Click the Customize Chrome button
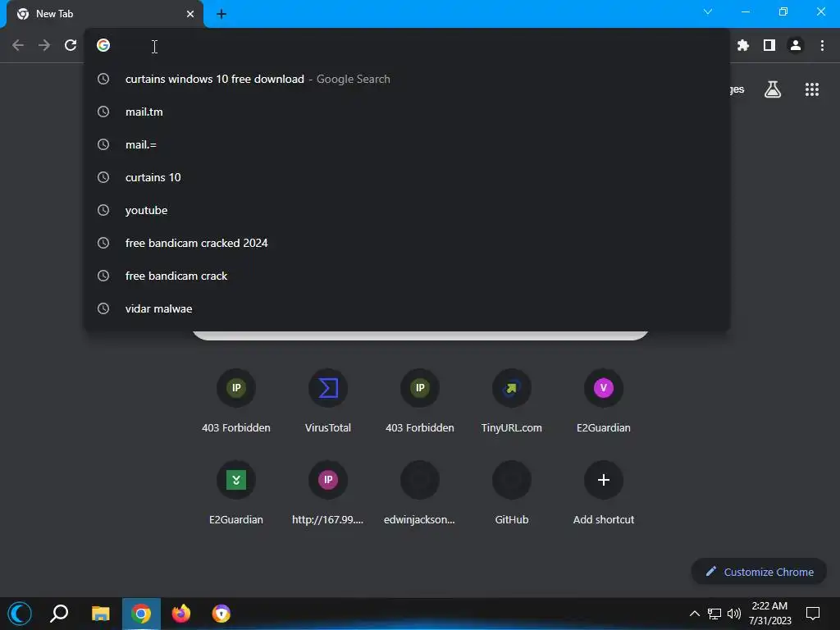 click(759, 572)
